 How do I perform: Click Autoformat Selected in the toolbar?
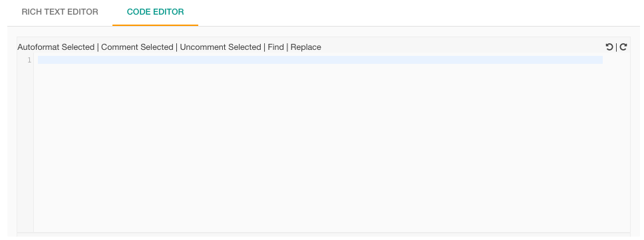point(56,47)
